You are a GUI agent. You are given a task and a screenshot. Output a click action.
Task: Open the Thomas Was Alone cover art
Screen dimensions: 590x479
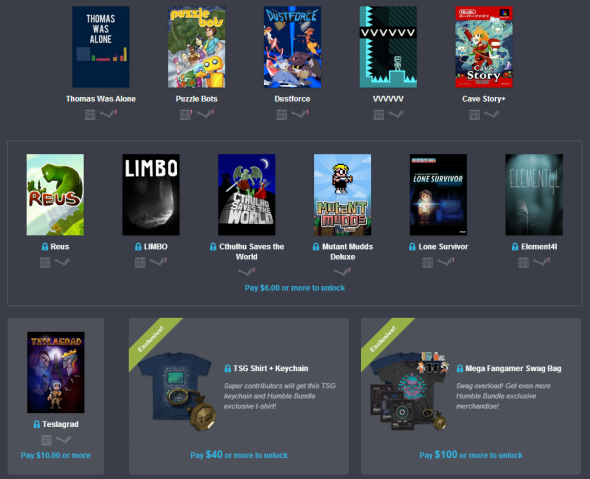click(101, 47)
